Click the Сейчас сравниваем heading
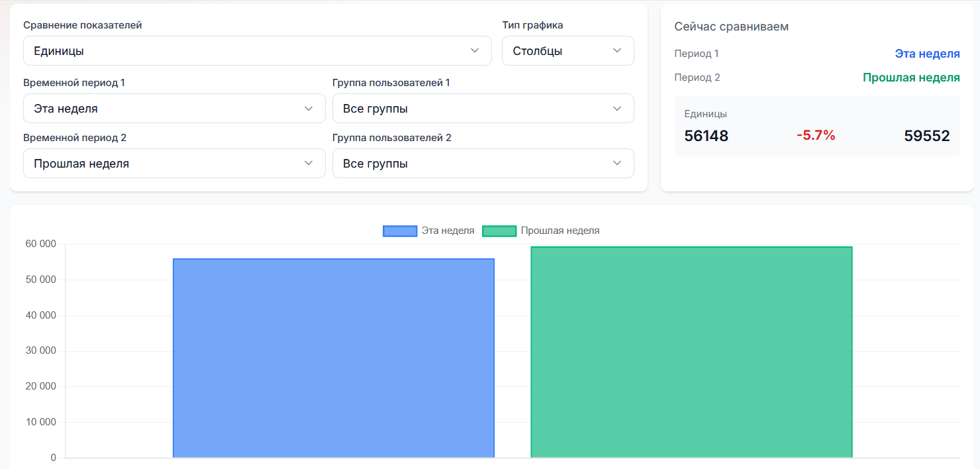The width and height of the screenshot is (980, 469). pyautogui.click(x=732, y=26)
